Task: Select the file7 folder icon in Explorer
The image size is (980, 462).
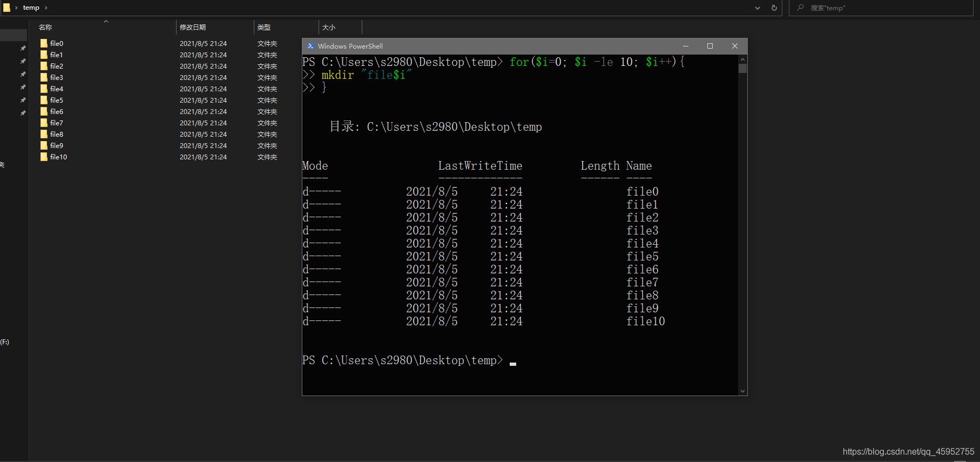Action: coord(44,123)
